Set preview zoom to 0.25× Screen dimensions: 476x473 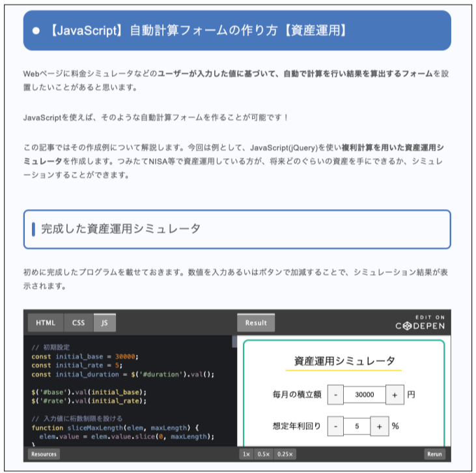pyautogui.click(x=285, y=454)
